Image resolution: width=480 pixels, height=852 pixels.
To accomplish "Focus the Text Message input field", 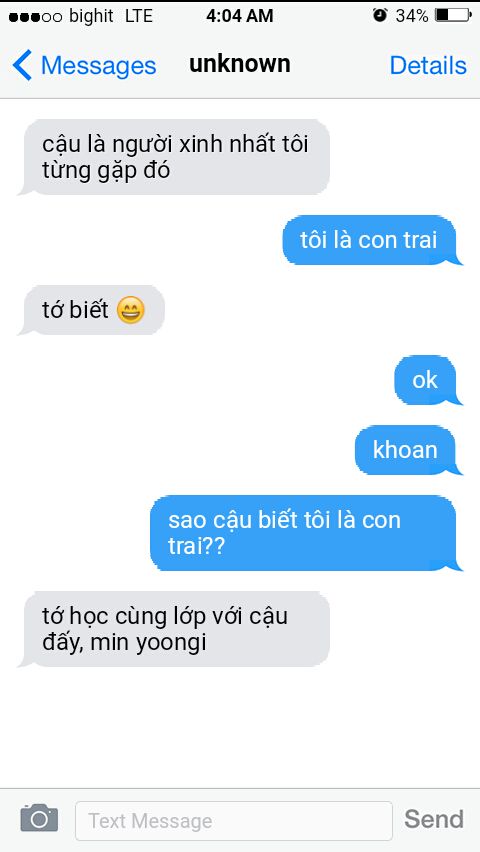I will pos(234,820).
